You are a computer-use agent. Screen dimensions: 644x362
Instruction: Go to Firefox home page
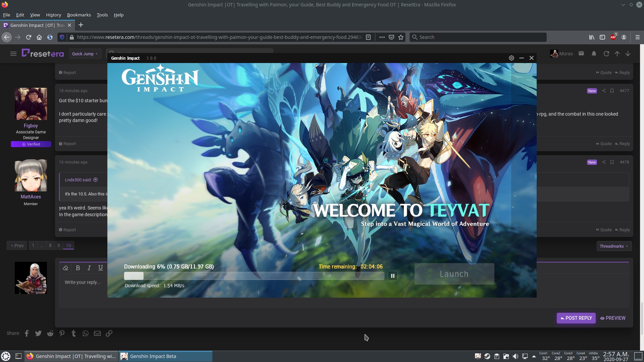pos(39,37)
